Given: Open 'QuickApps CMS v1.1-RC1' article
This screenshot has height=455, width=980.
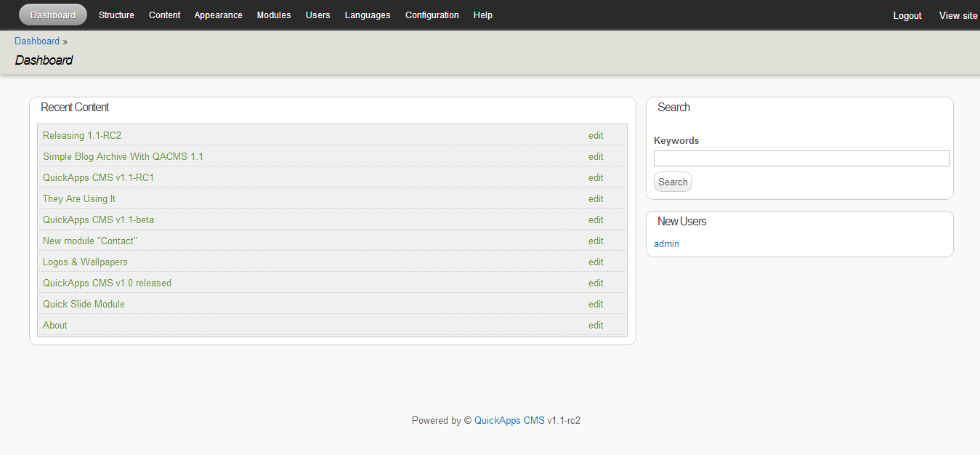Looking at the screenshot, I should [x=98, y=177].
